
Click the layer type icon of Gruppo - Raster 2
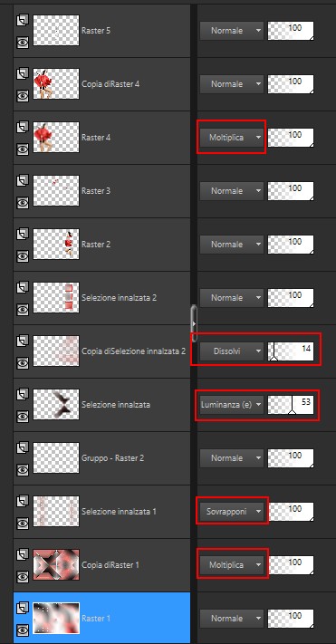click(x=23, y=447)
